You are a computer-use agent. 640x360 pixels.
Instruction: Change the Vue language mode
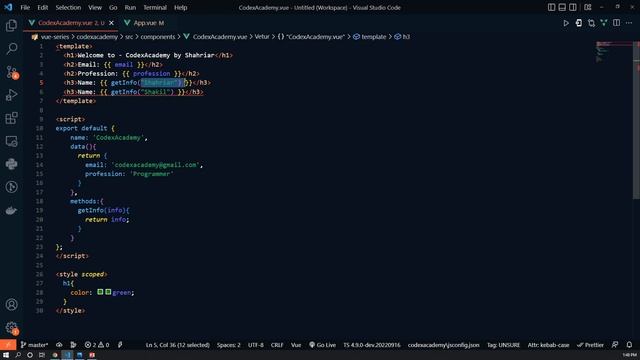(x=296, y=345)
